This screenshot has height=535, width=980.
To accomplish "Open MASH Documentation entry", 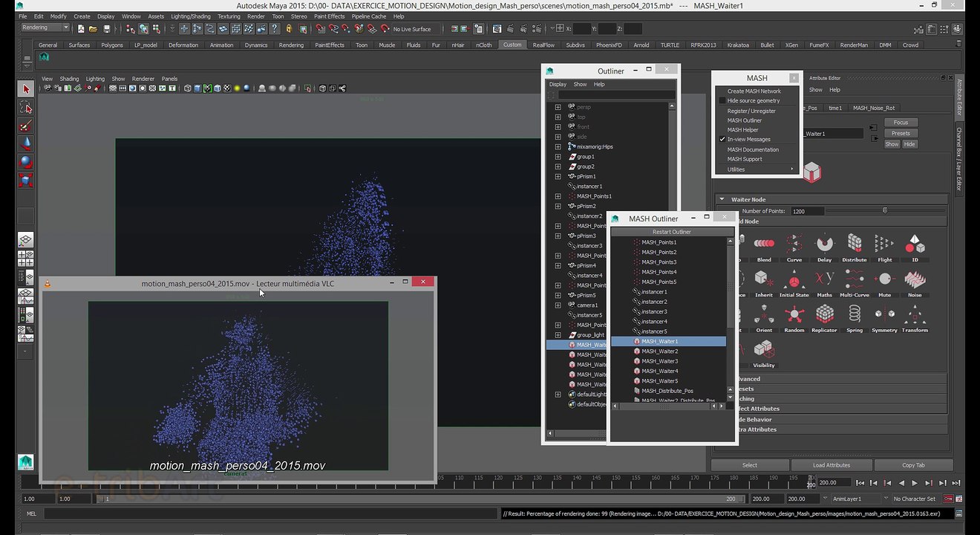I will pyautogui.click(x=753, y=149).
